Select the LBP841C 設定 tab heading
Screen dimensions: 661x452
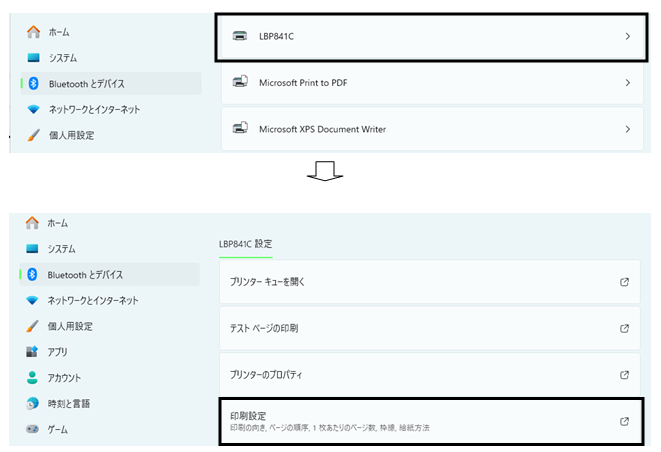pos(245,243)
